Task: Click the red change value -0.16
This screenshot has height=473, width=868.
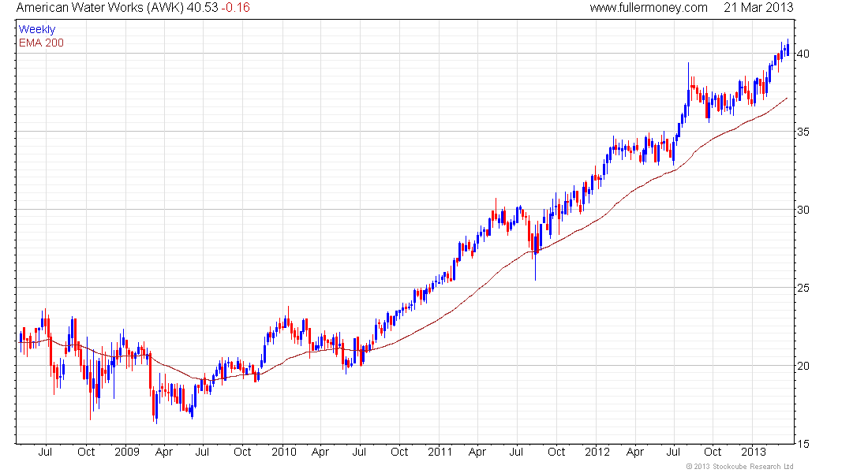Action: tap(235, 7)
